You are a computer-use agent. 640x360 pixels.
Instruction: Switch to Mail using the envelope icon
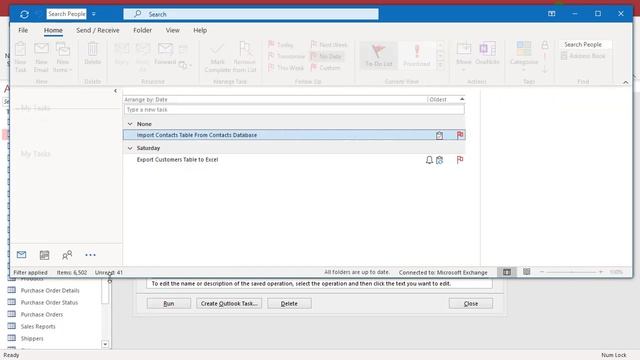pyautogui.click(x=22, y=255)
